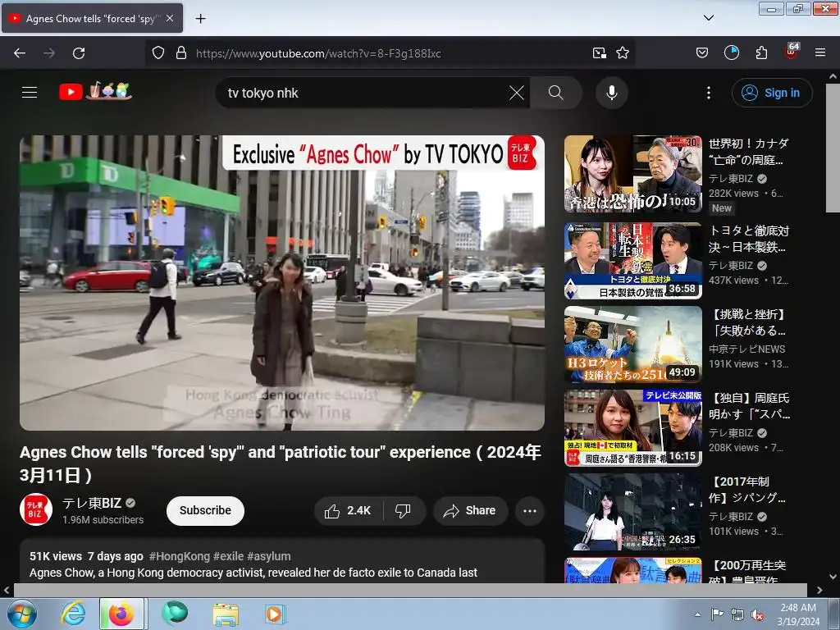Open suggested video with 10:05 duration
This screenshot has width=840, height=630.
click(632, 174)
